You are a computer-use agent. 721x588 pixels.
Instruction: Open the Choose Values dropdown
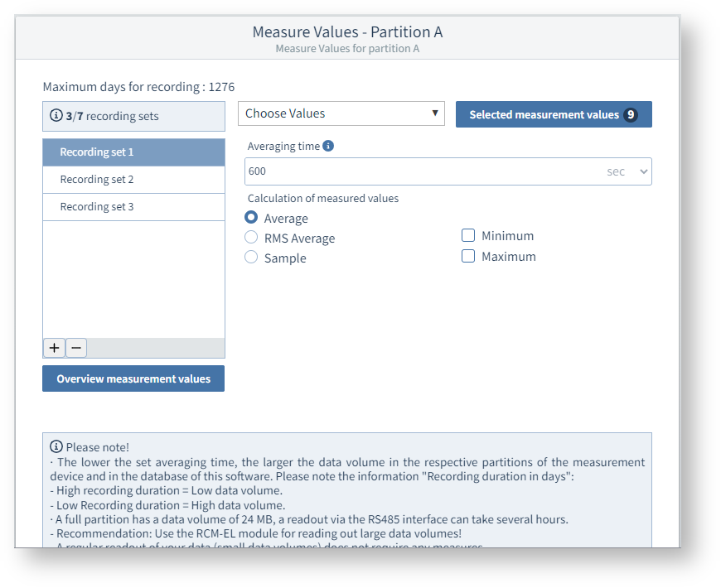(x=341, y=113)
